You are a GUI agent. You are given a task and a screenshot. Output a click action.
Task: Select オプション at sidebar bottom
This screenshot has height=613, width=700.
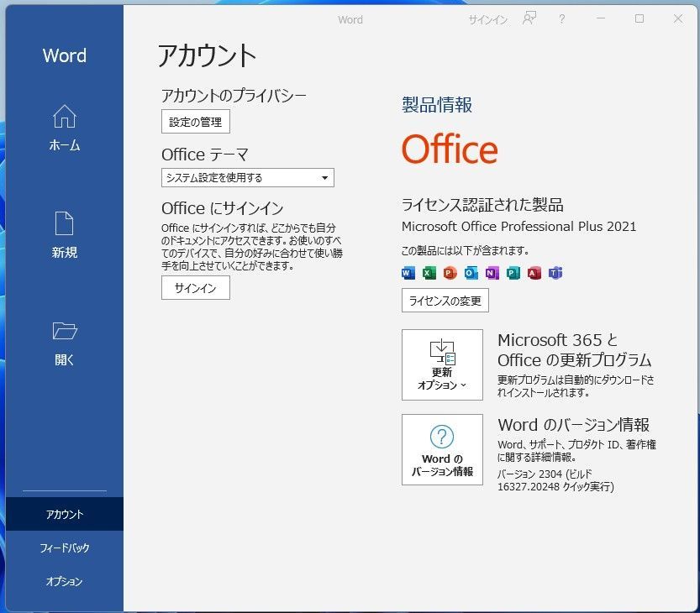[x=63, y=580]
